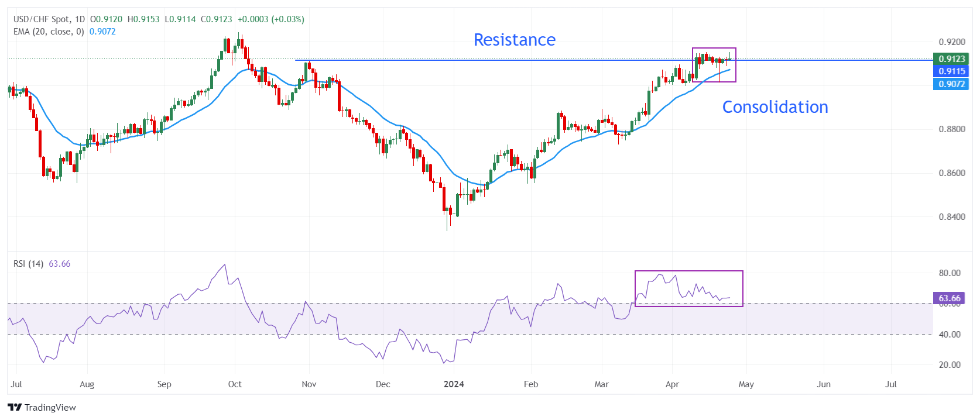Click the green 0.9123 current price label
Screen dimensions: 980x420
(951, 59)
